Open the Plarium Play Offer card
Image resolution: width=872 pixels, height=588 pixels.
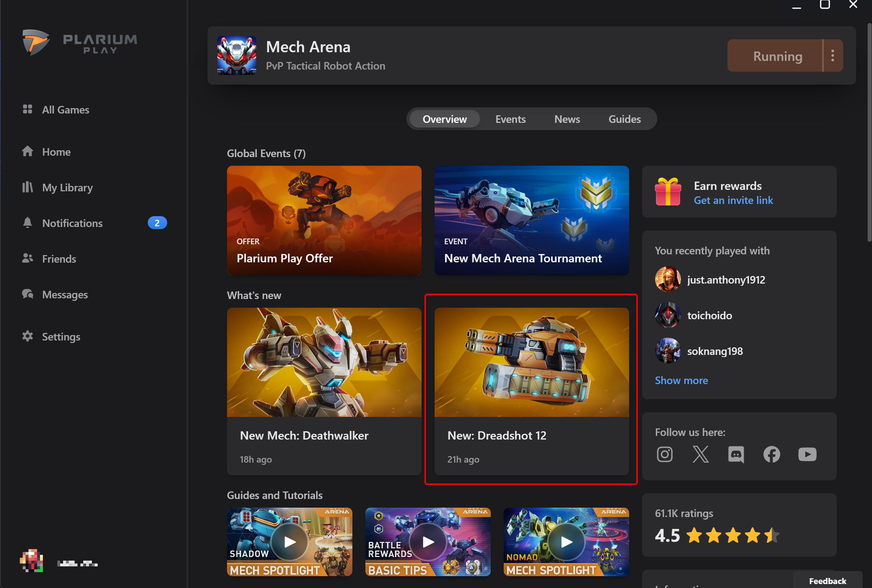[324, 220]
